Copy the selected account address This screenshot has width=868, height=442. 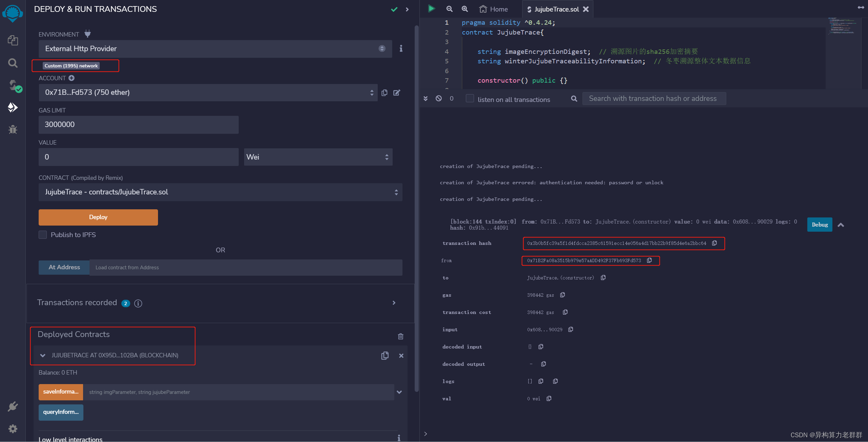point(384,92)
